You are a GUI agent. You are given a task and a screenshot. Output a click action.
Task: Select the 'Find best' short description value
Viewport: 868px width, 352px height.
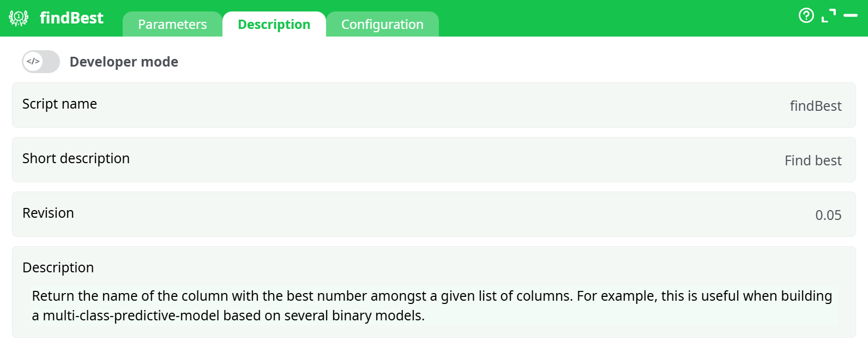click(812, 160)
